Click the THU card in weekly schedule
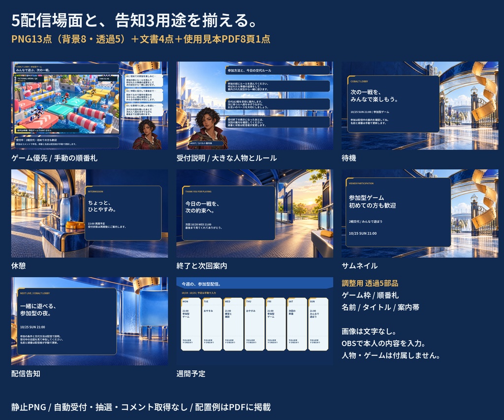 coord(254,324)
